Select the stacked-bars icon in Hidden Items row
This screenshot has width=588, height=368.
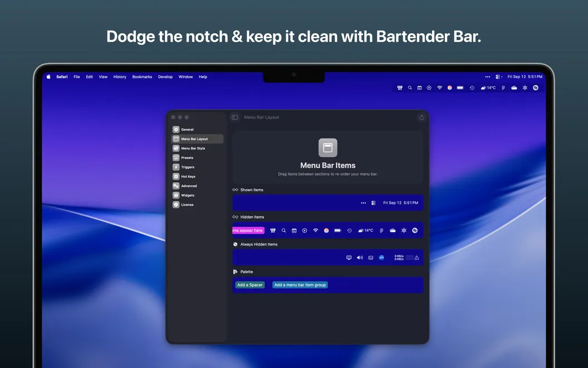click(x=381, y=231)
